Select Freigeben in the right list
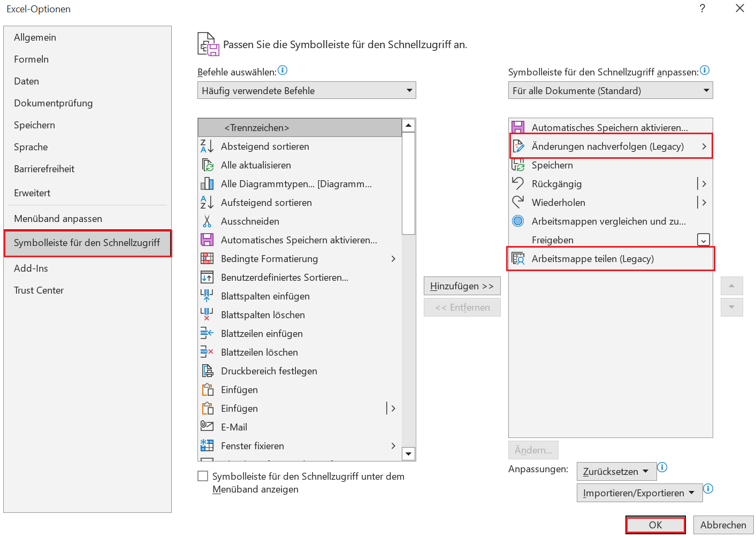 tap(610, 240)
